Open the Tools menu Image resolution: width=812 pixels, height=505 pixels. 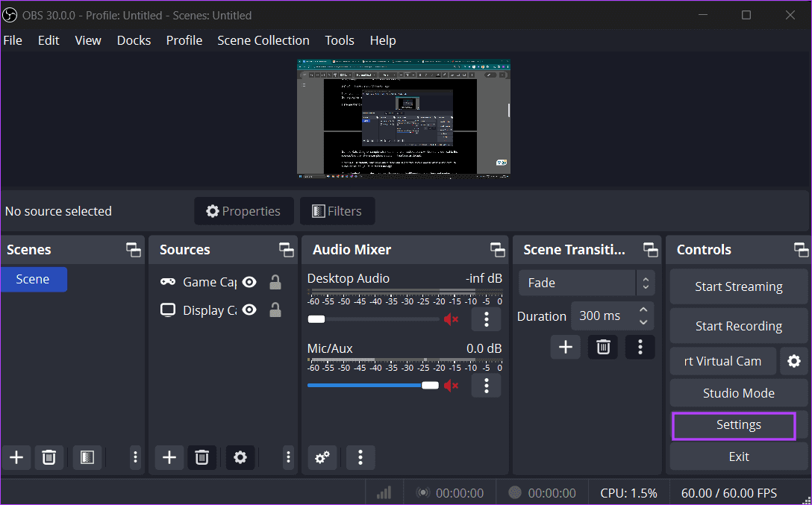[x=340, y=40]
